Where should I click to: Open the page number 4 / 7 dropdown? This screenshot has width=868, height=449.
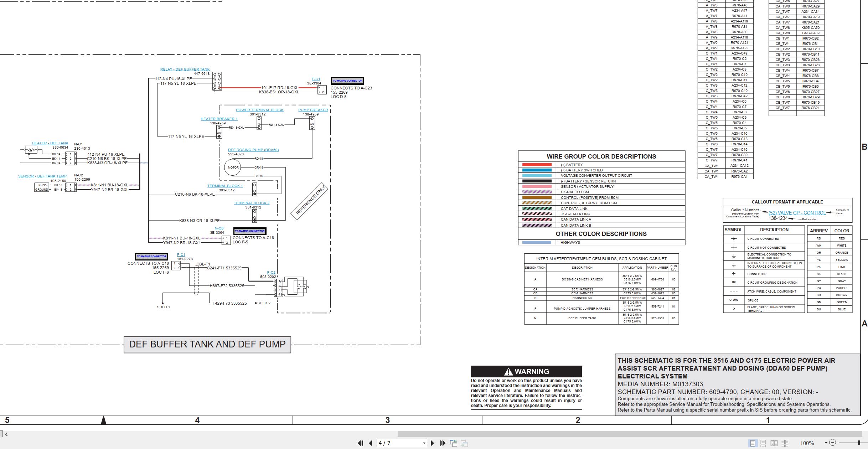(424, 443)
